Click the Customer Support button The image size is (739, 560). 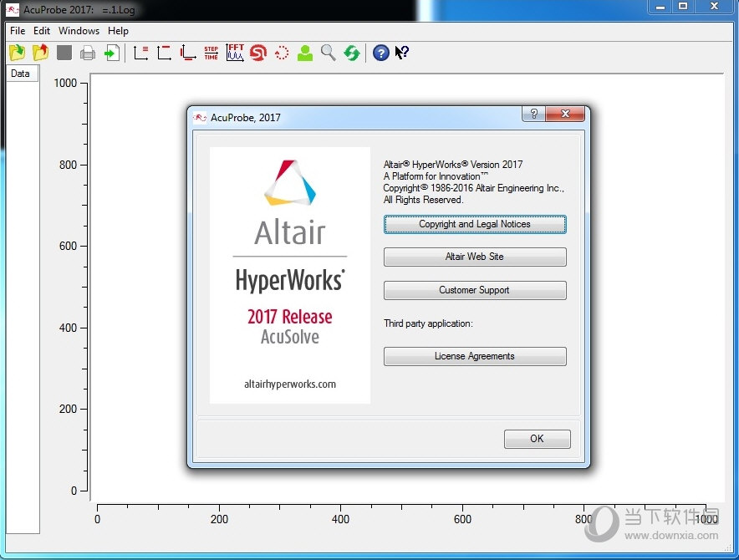tap(475, 290)
